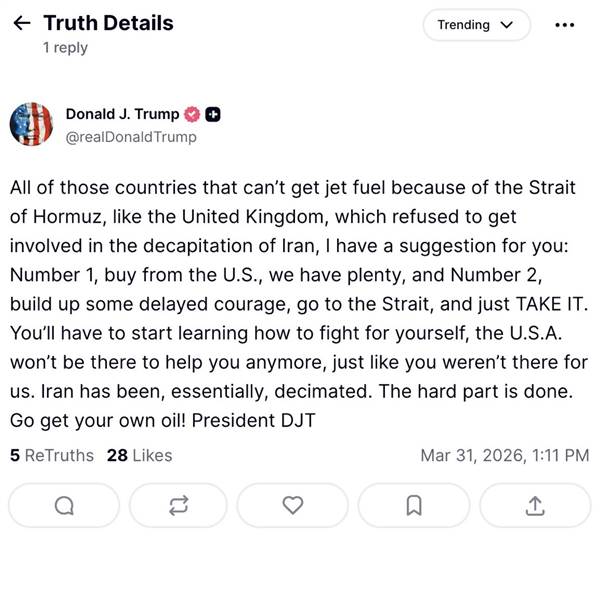Click the Truth Details heading

(x=108, y=23)
